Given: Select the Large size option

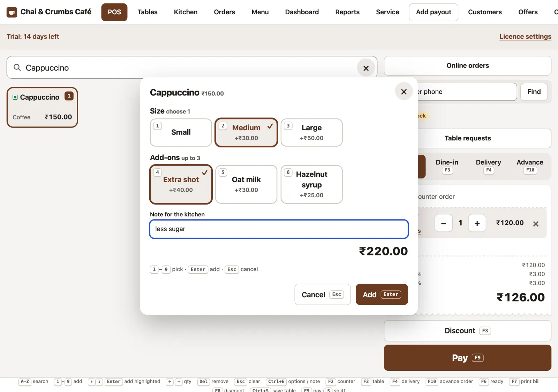Looking at the screenshot, I should coord(311,132).
